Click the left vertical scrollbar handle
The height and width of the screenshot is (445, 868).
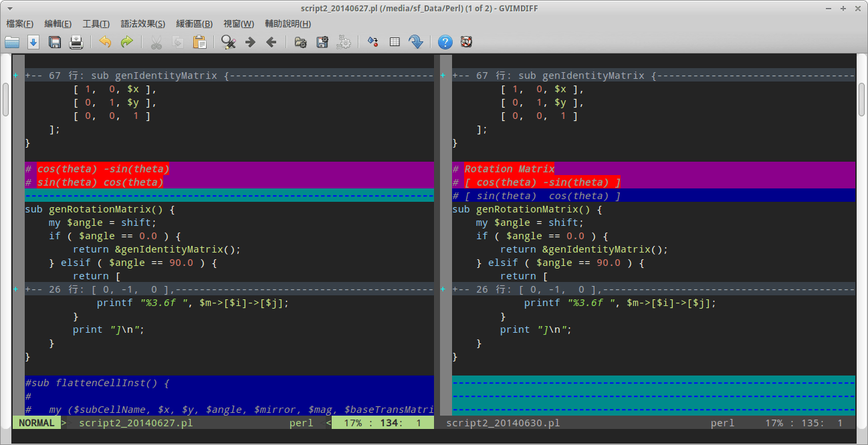[5, 99]
